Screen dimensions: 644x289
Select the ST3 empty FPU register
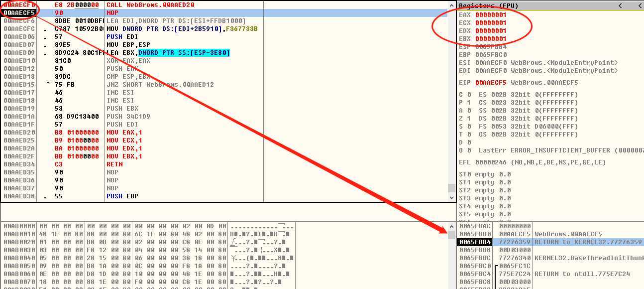[x=485, y=198]
